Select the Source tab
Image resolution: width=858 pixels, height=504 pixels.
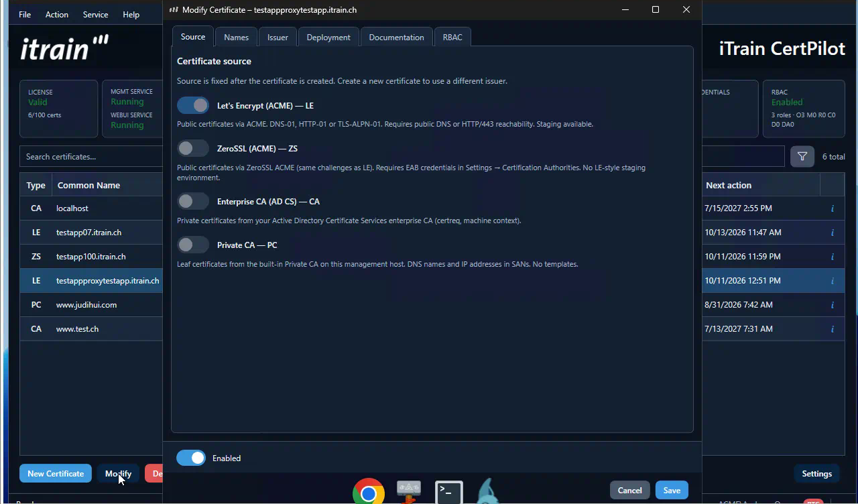coord(193,36)
